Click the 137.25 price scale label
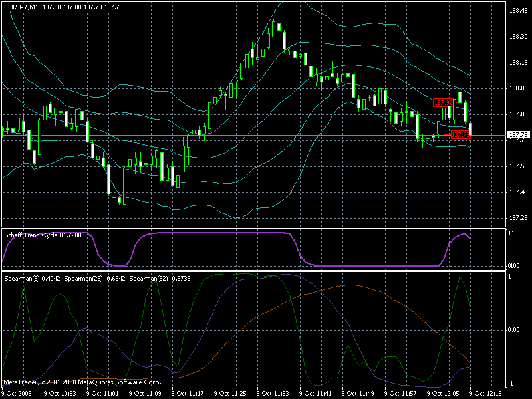The height and width of the screenshot is (399, 532). tap(519, 218)
